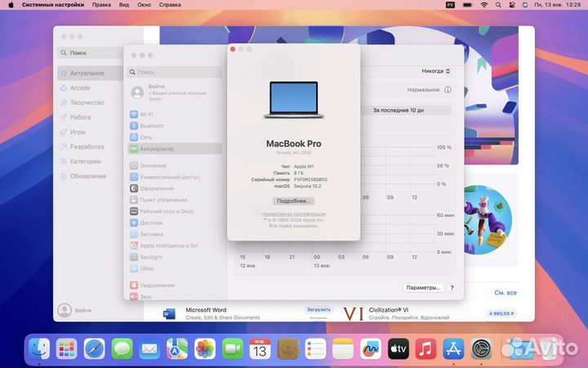Click battery status icon in menu bar
This screenshot has height=368, width=588.
pos(467,5)
